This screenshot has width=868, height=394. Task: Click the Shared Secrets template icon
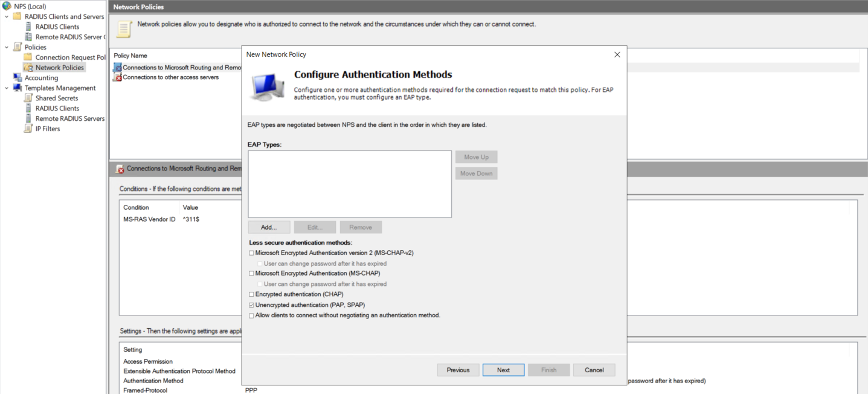pos(28,98)
